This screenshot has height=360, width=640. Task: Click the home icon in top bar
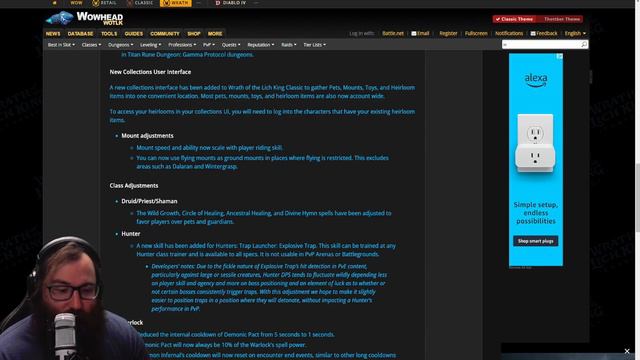[x=54, y=3]
